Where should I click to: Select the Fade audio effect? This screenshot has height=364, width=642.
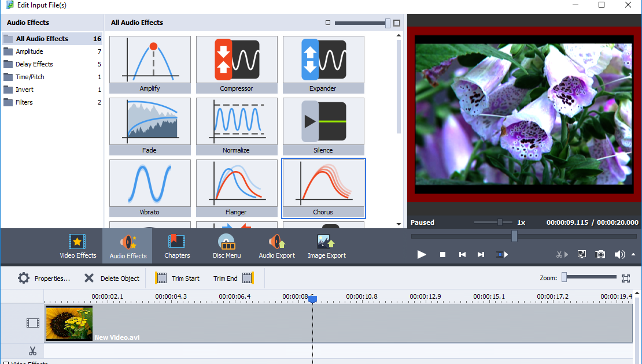pos(150,127)
